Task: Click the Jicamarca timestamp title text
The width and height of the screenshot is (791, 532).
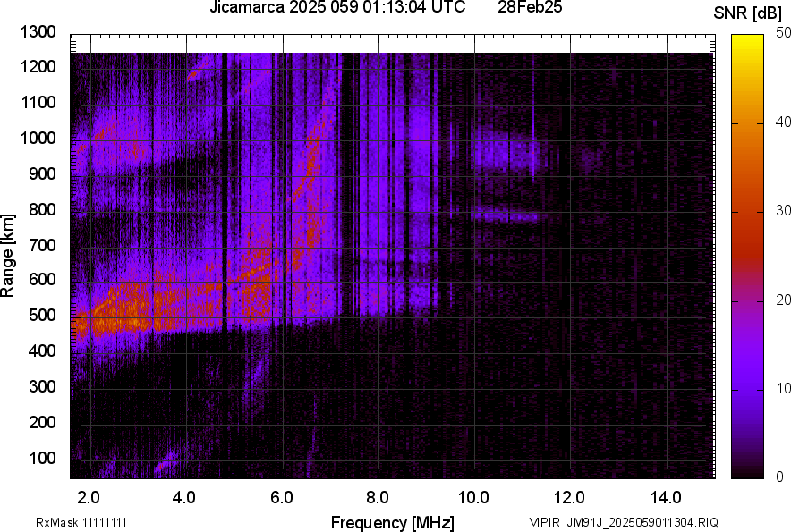Action: [336, 8]
